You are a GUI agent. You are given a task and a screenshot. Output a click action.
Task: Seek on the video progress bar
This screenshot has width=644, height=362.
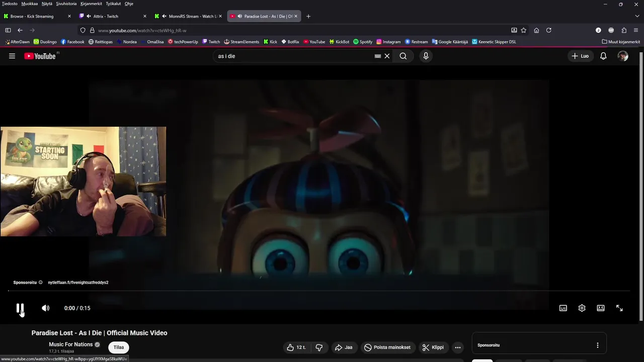(x=319, y=291)
